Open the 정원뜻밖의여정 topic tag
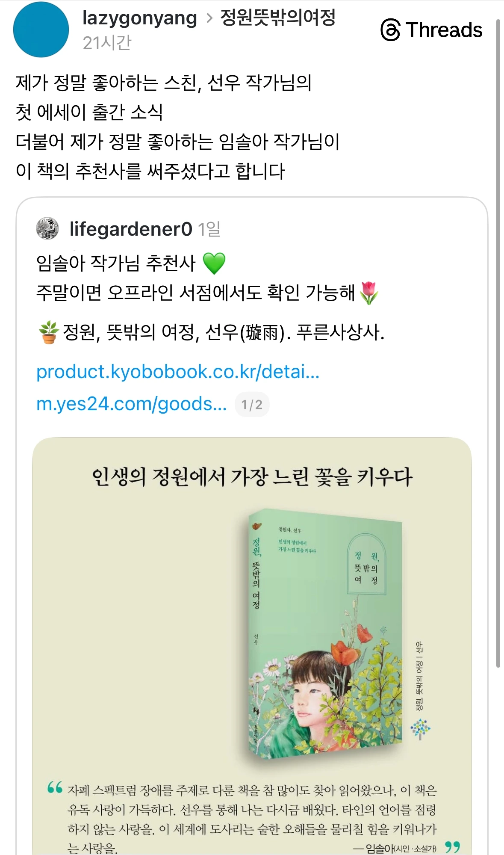 [x=278, y=18]
